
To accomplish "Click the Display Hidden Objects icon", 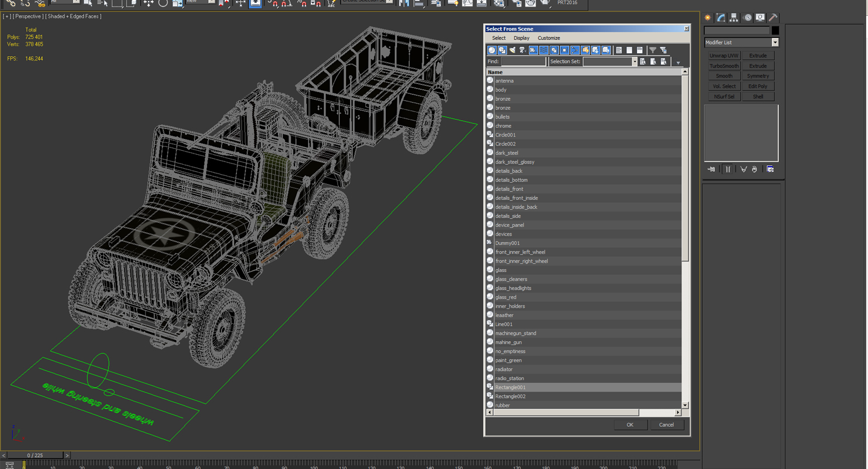I will 606,50.
